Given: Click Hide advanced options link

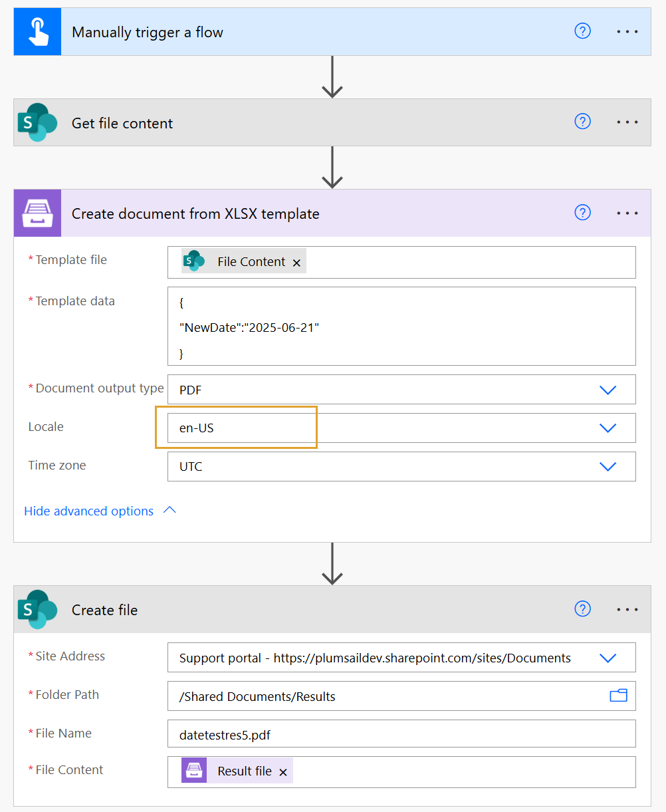Looking at the screenshot, I should click(x=89, y=511).
